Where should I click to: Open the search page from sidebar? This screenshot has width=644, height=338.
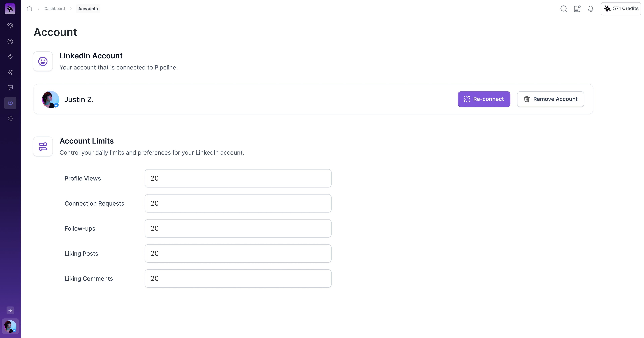click(x=10, y=41)
